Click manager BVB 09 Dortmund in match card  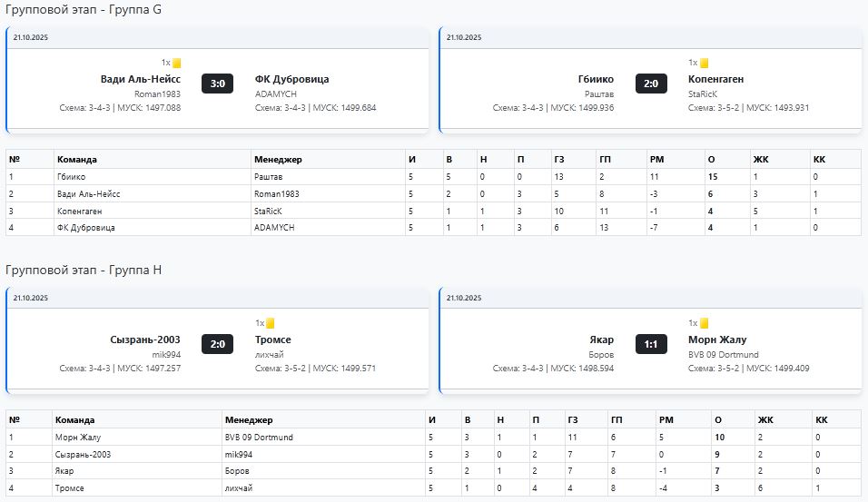click(723, 354)
